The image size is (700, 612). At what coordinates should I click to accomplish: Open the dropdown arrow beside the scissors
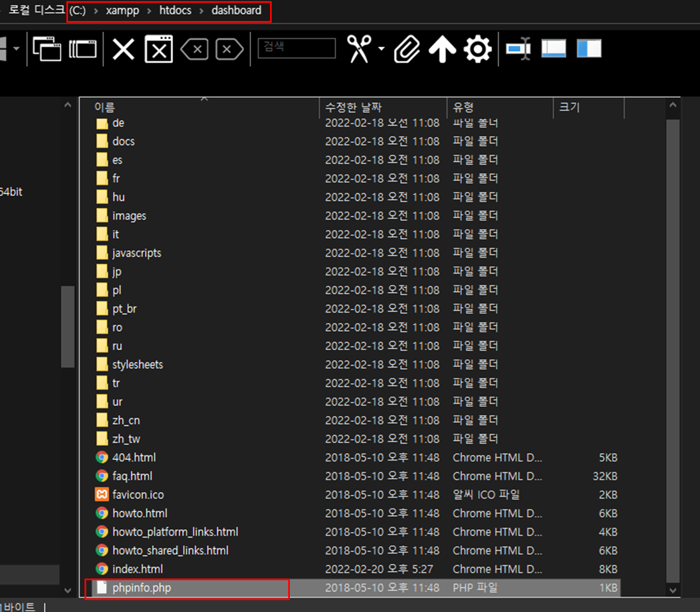pyautogui.click(x=381, y=49)
